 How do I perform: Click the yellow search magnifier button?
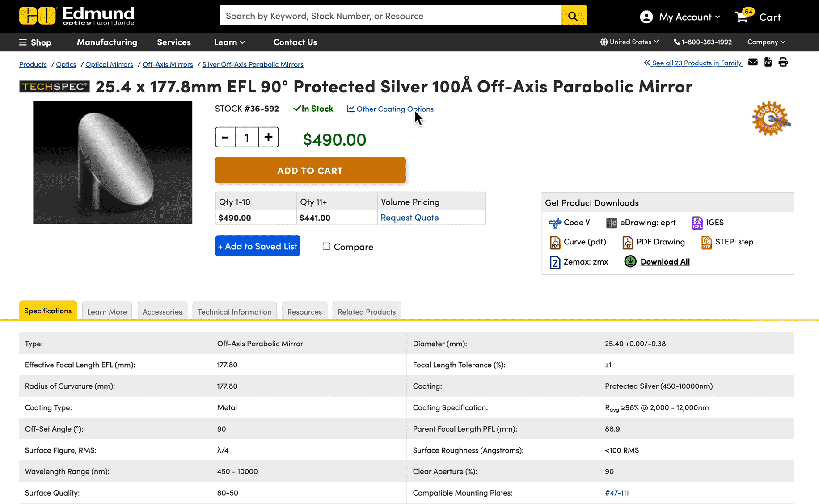coord(574,16)
